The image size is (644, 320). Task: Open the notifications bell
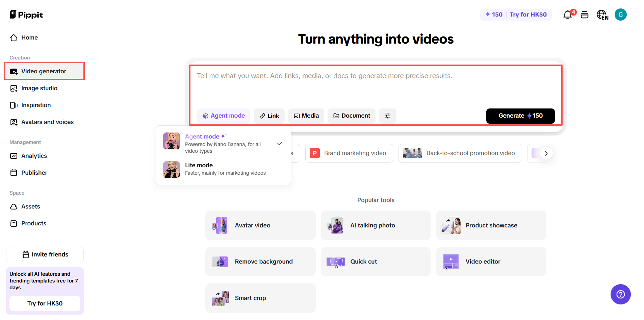(568, 15)
